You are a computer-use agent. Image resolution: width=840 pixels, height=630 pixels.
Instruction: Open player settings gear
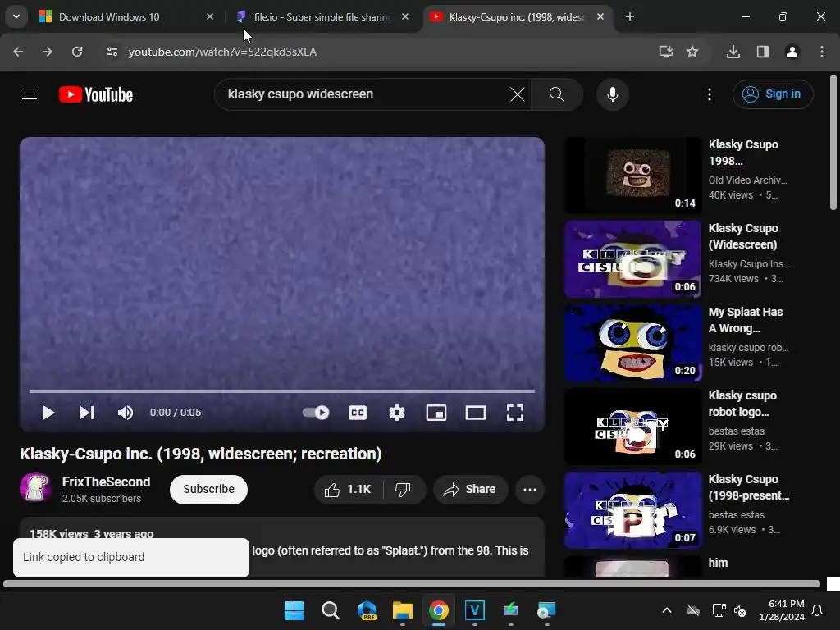(397, 413)
